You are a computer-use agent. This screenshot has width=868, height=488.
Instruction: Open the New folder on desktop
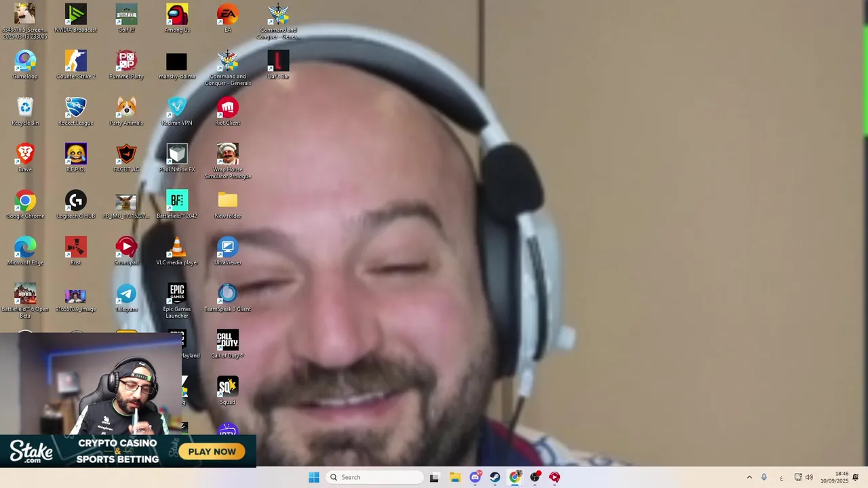click(x=228, y=205)
